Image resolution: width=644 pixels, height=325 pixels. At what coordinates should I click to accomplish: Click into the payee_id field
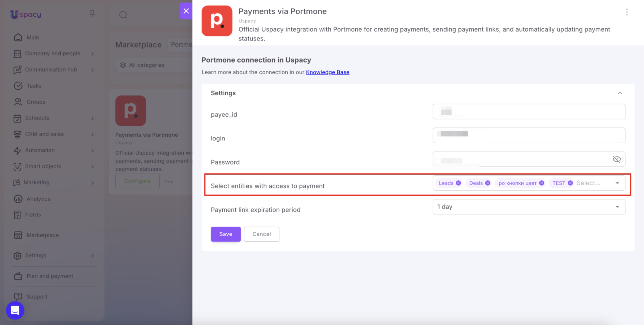[529, 112]
